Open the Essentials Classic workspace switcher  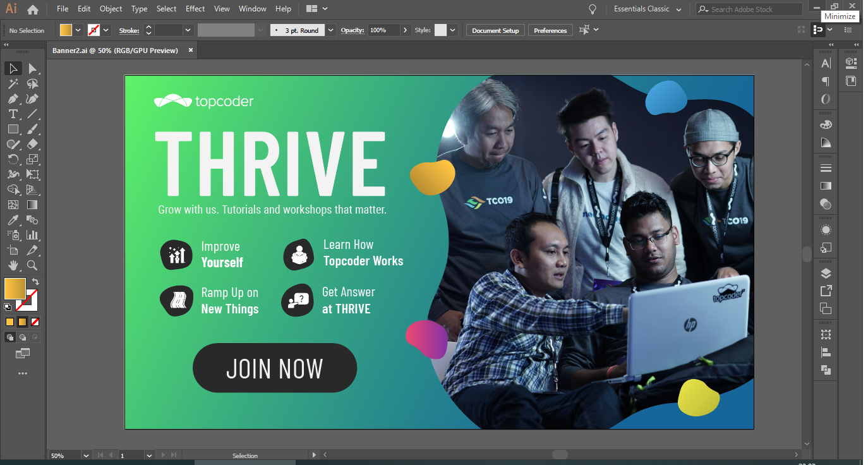coord(647,9)
